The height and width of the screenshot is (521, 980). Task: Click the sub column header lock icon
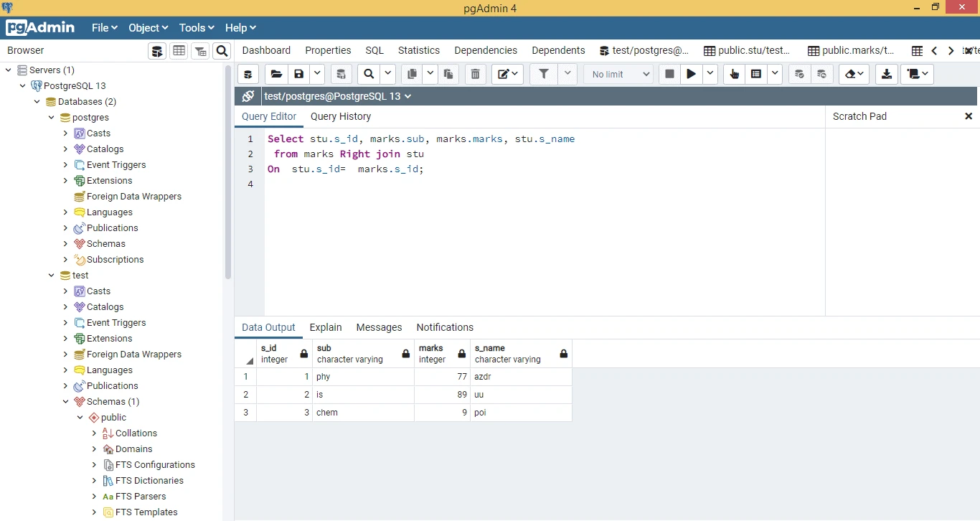pyautogui.click(x=406, y=354)
